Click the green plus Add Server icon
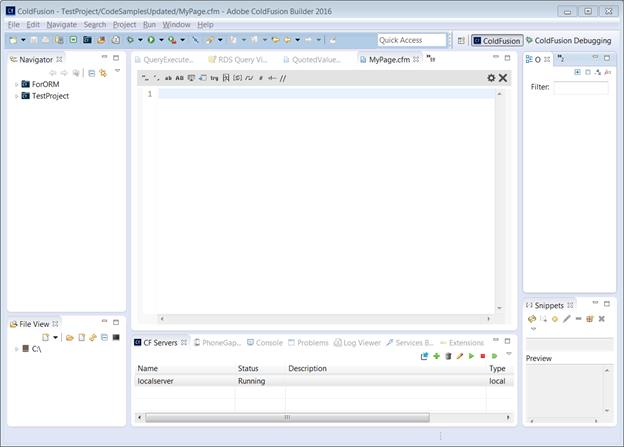The height and width of the screenshot is (447, 624). [437, 356]
